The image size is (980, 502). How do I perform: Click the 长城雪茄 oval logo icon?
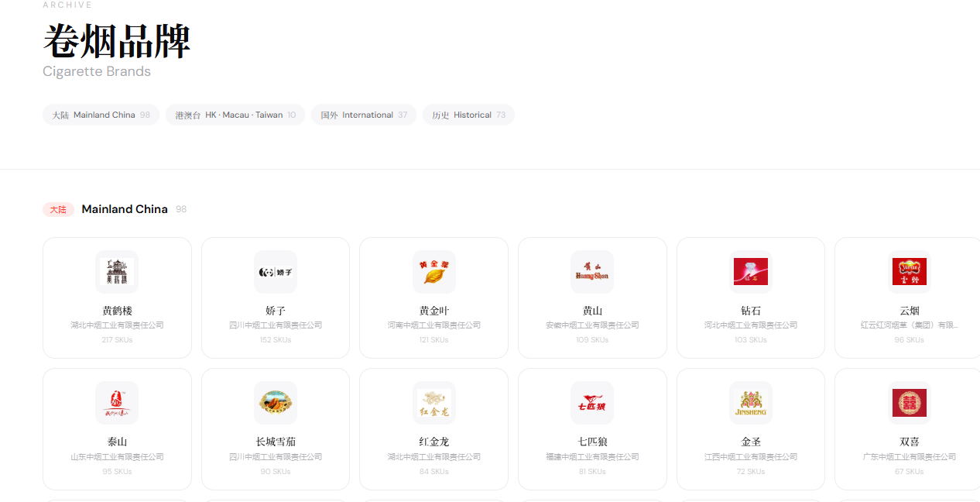(276, 403)
